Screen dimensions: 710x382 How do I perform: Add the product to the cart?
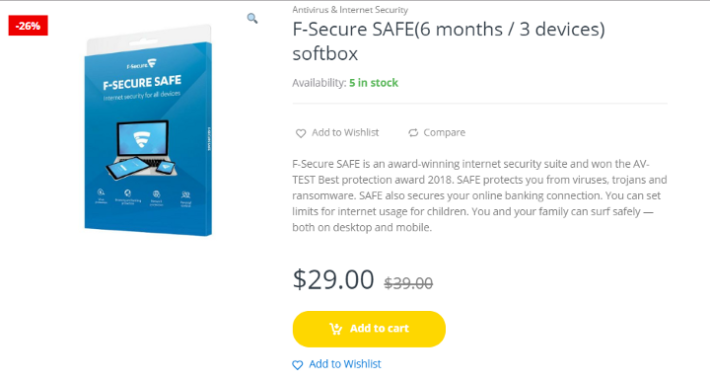pyautogui.click(x=369, y=329)
